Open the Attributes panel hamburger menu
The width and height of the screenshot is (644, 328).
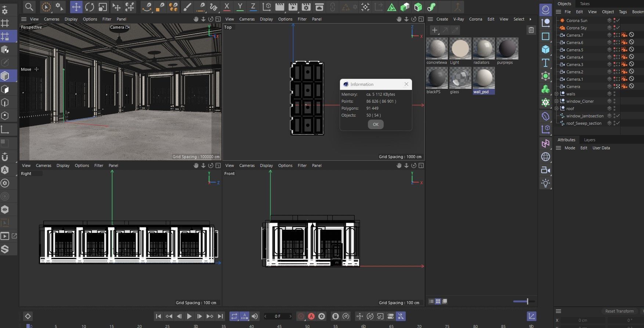click(558, 148)
